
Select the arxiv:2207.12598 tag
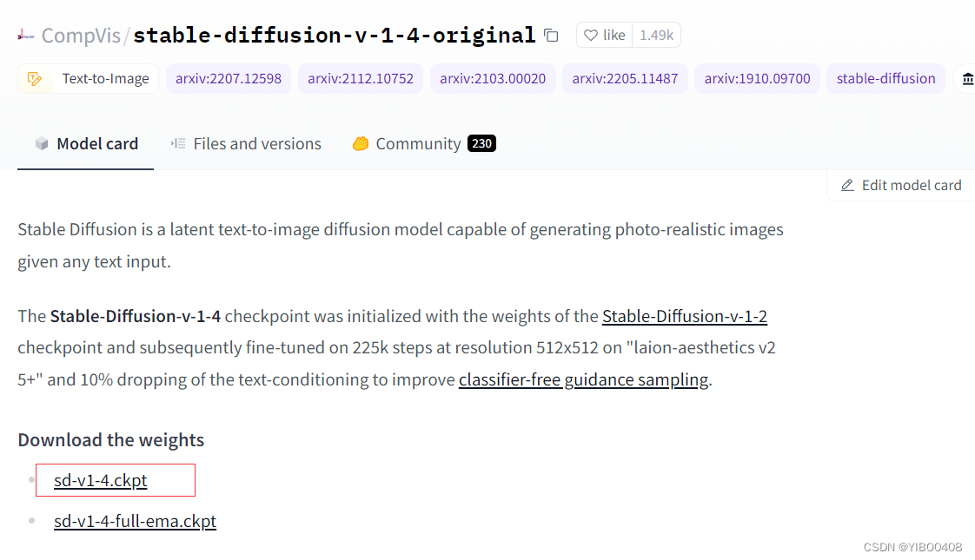(x=229, y=79)
